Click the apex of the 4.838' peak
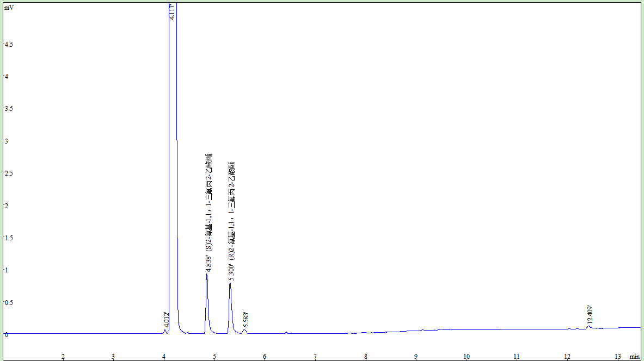The image size is (644, 361). 206,274
